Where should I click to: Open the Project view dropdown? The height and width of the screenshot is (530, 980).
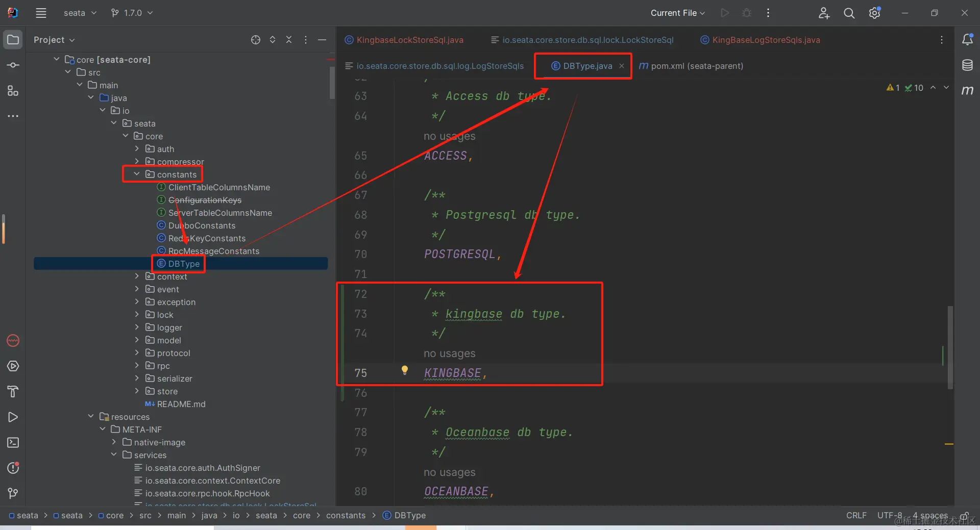coord(54,40)
